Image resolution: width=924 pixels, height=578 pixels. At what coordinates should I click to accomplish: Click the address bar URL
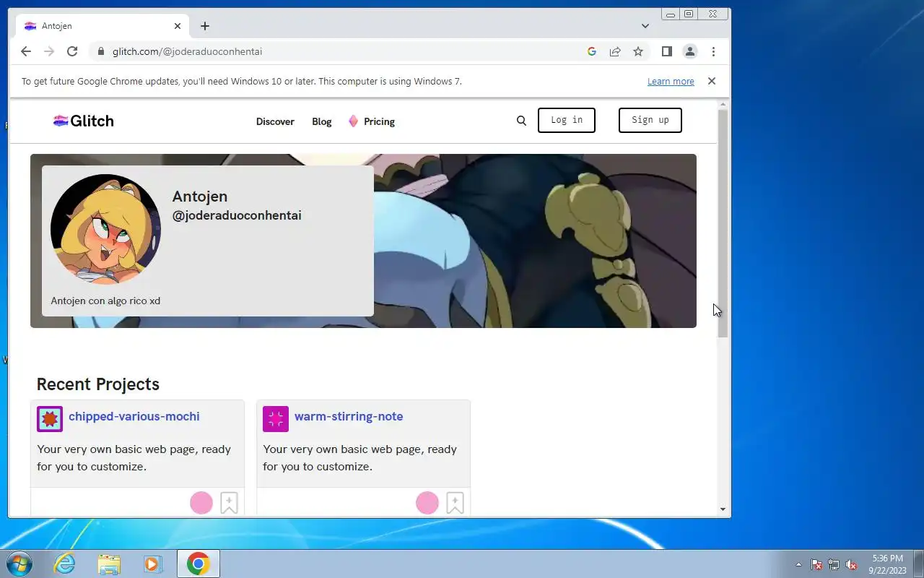tap(188, 51)
